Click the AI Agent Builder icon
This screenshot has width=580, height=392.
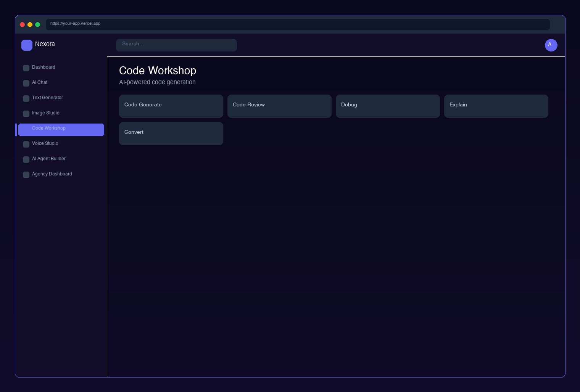coord(26,159)
